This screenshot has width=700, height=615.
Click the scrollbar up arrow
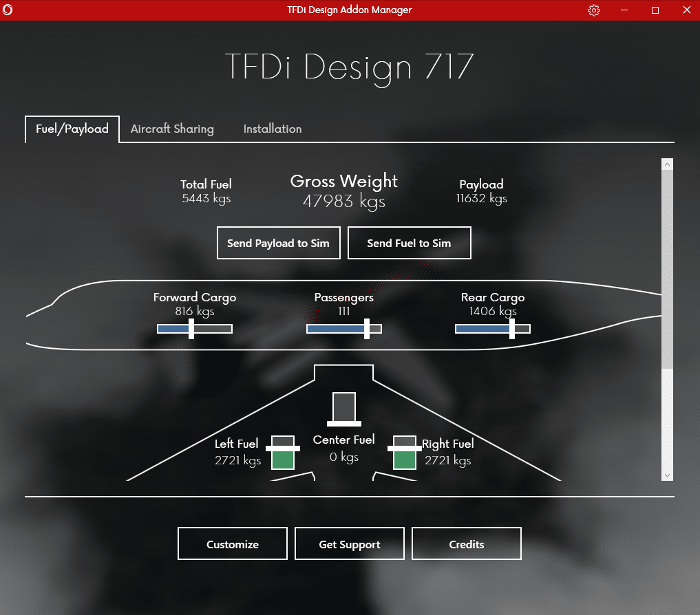coord(667,164)
